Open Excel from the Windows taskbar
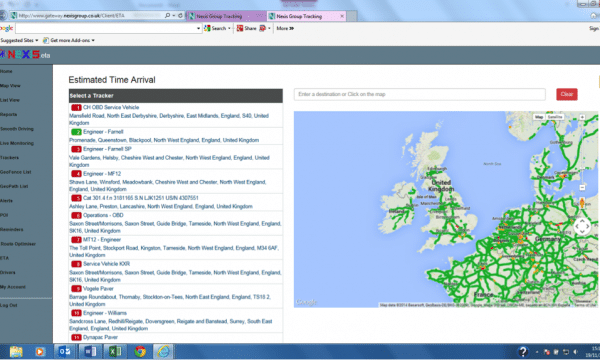 [115, 351]
